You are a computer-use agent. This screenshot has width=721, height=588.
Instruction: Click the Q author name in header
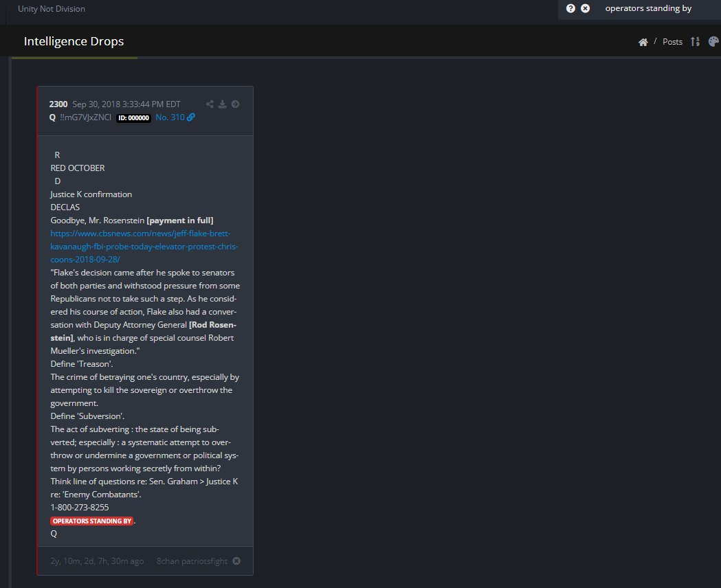[52, 117]
